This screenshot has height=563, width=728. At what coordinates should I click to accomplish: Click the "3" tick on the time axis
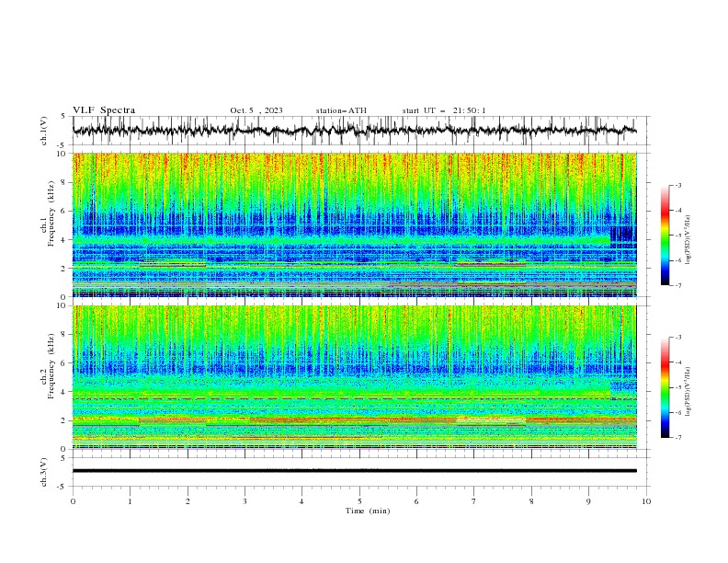[245, 501]
